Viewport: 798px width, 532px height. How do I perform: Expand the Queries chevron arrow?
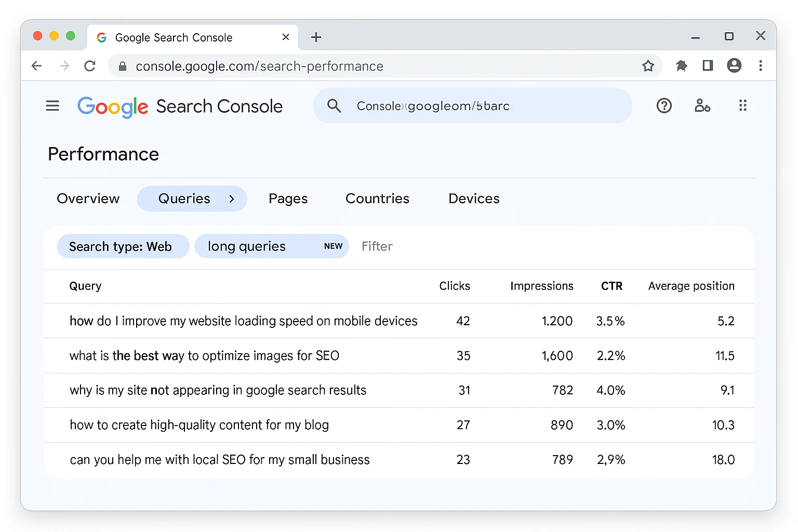(231, 198)
